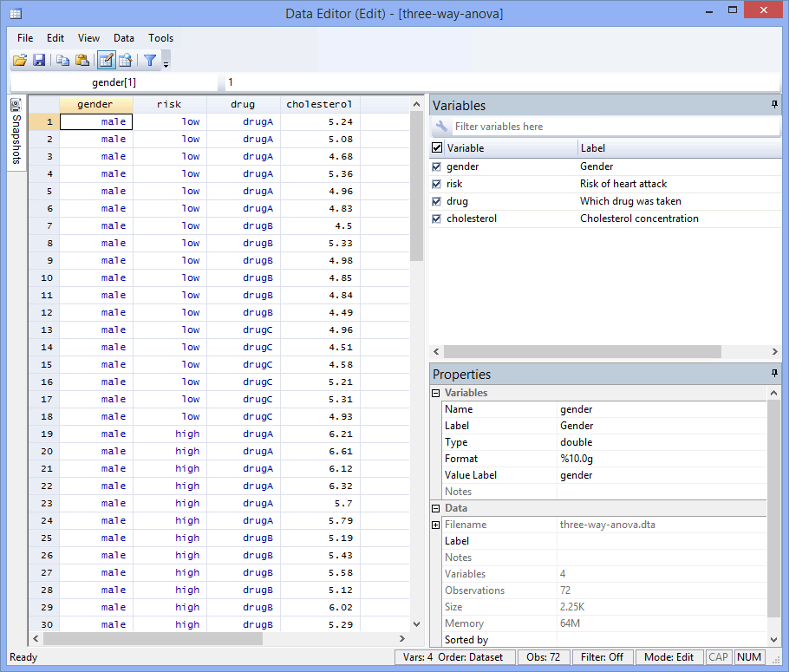Image resolution: width=789 pixels, height=672 pixels.
Task: Save the dataset via the Save icon
Action: (39, 60)
